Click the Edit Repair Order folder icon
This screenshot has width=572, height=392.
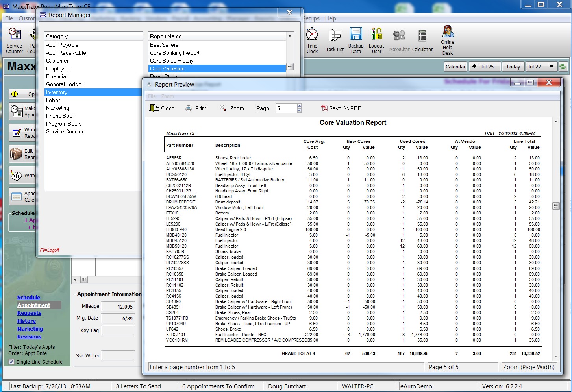point(17,154)
